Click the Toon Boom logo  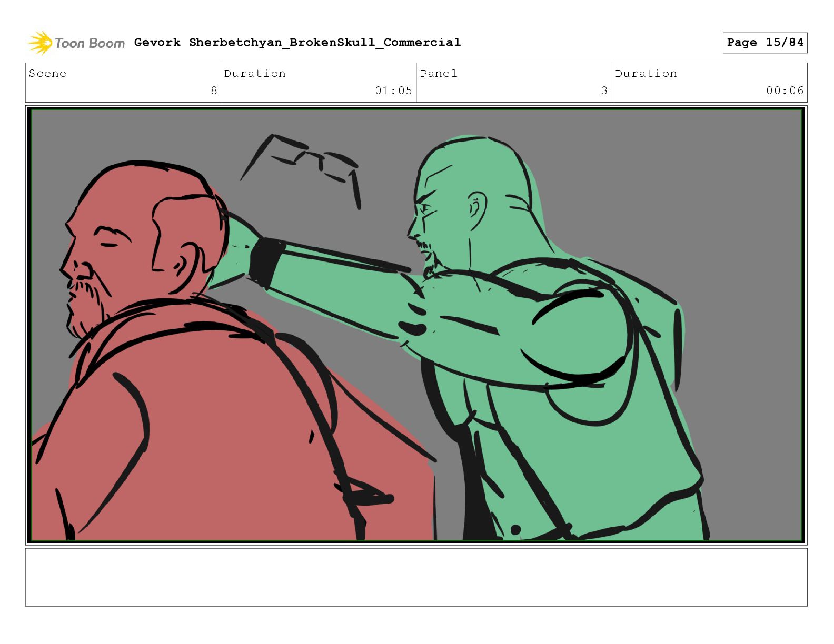click(76, 43)
